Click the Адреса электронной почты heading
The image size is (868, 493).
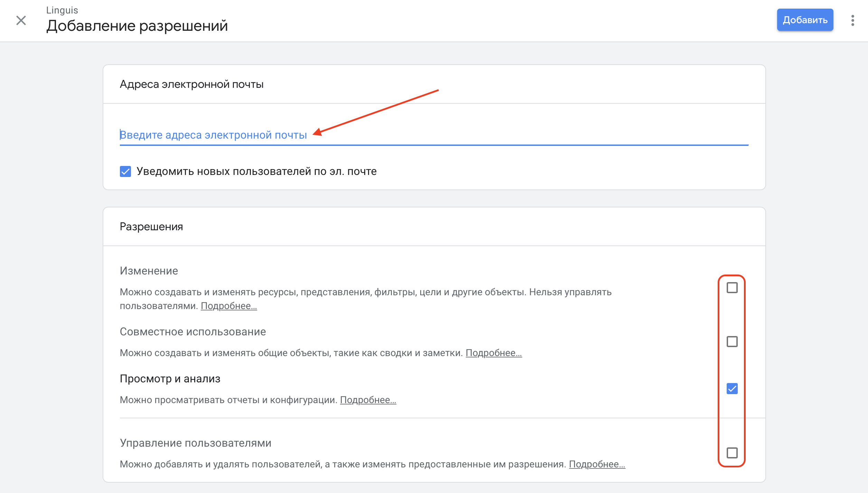click(x=191, y=84)
